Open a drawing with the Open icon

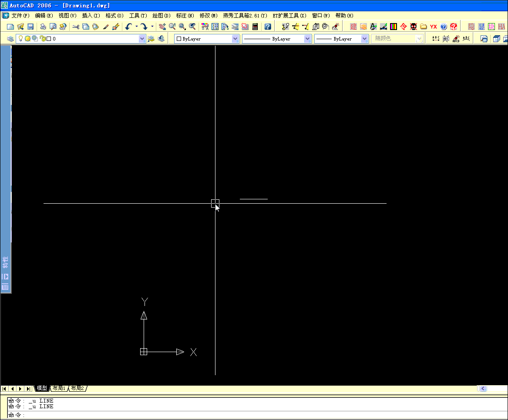click(x=20, y=27)
